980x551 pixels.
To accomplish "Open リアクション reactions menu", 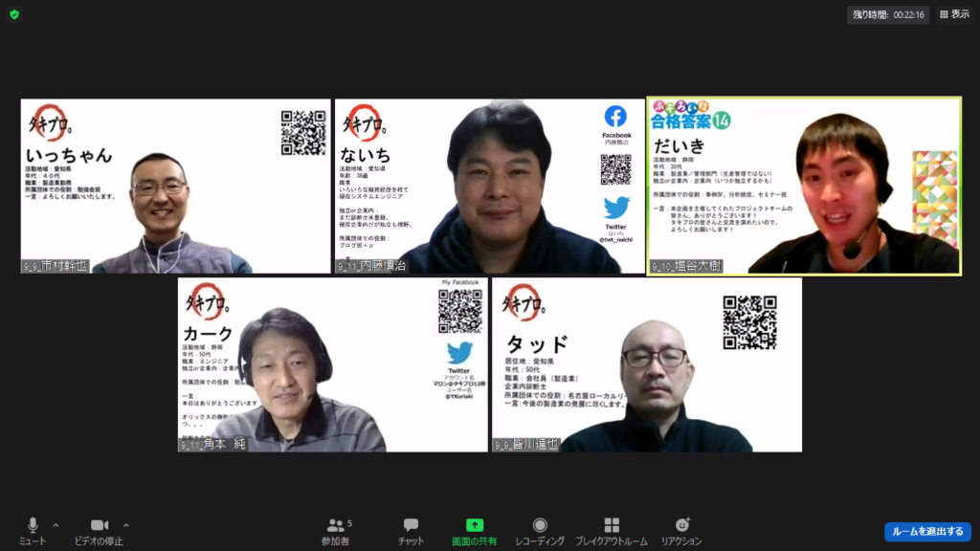I will [x=681, y=530].
